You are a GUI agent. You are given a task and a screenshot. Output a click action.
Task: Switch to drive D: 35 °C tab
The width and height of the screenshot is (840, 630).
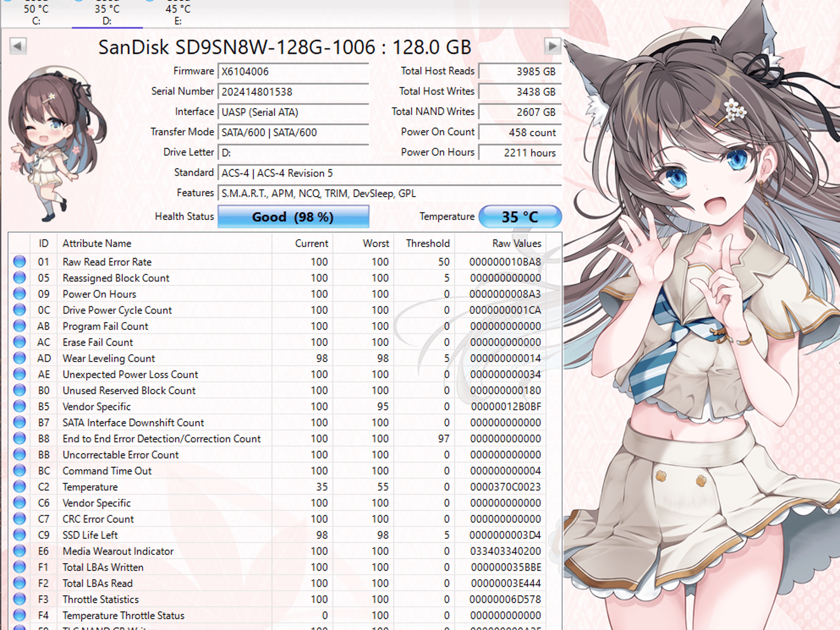click(107, 14)
